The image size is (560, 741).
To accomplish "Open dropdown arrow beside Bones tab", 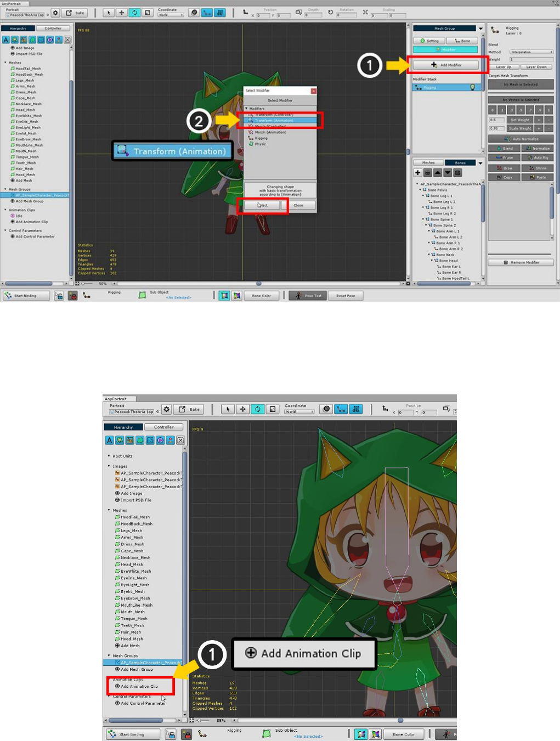I will coord(480,163).
